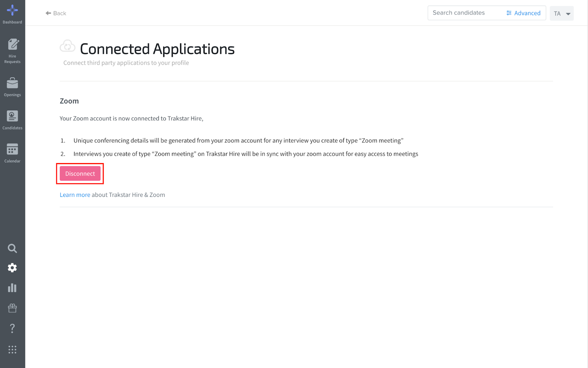
Task: Open settings via the gear icon
Action: tap(12, 268)
